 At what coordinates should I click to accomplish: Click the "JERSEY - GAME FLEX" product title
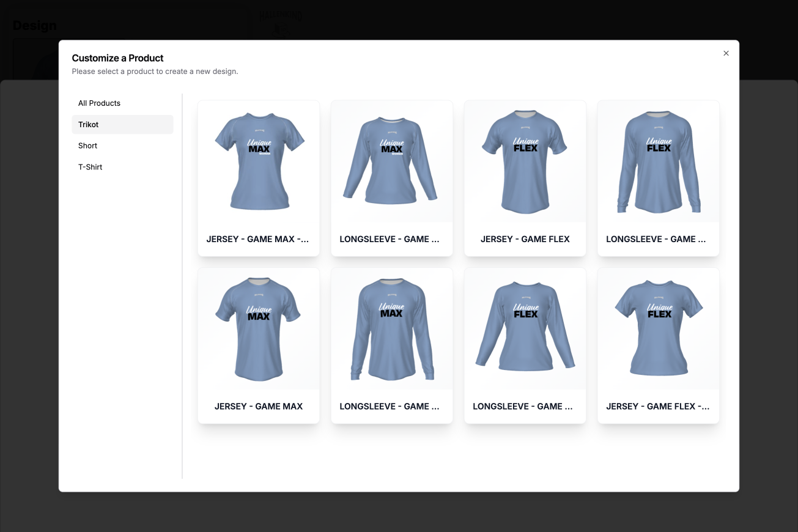pos(525,239)
